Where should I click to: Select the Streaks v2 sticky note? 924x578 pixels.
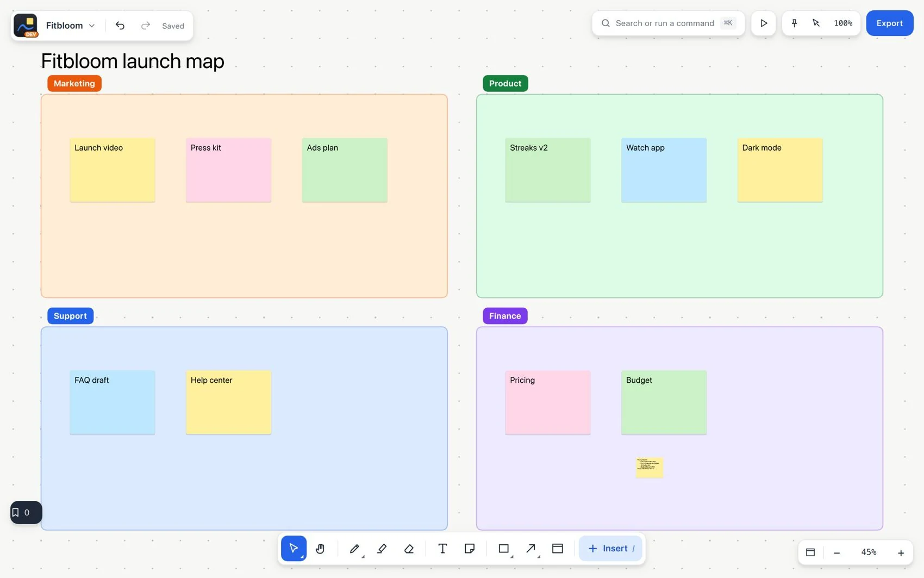pos(548,170)
